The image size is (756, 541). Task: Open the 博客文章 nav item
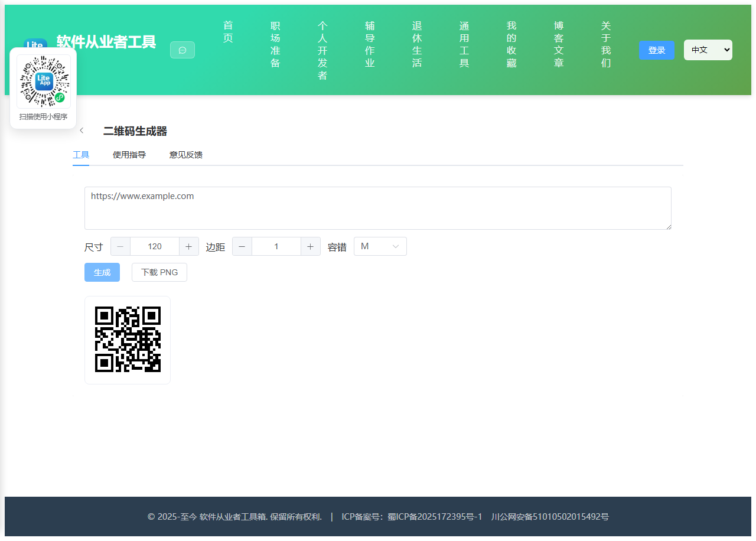(559, 44)
